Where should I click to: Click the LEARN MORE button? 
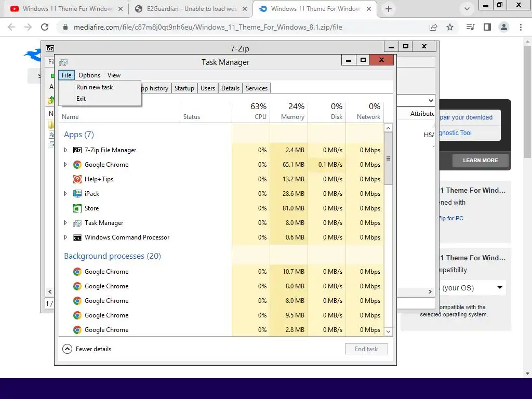coord(481,160)
